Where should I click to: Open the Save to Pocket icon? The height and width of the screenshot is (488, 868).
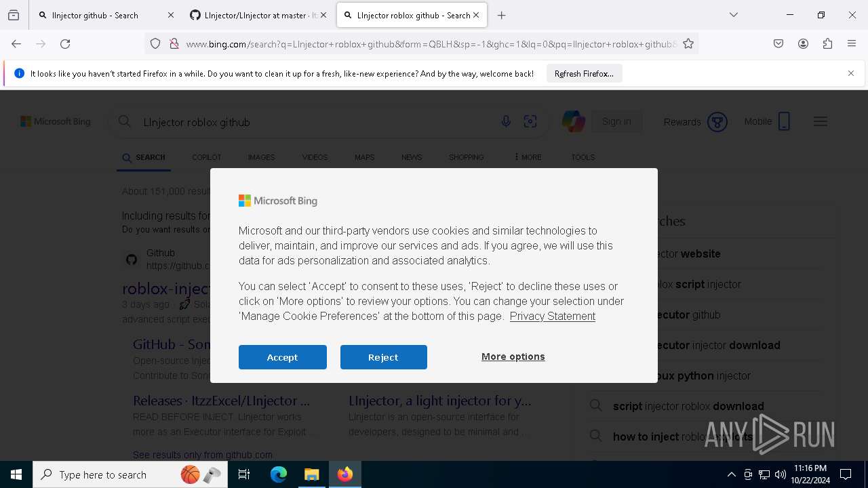778,44
